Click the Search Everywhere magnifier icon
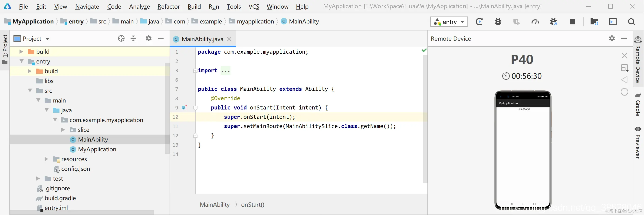Image resolution: width=644 pixels, height=215 pixels. 631,22
